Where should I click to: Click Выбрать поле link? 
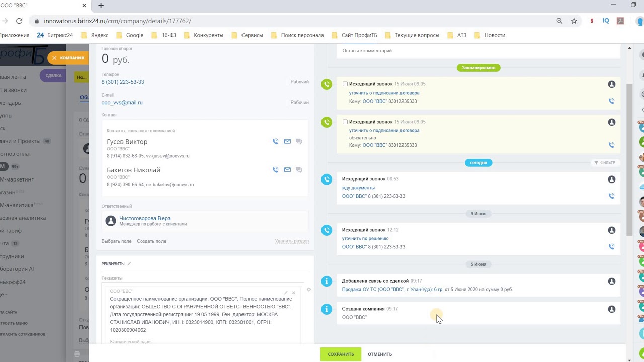pos(116,241)
